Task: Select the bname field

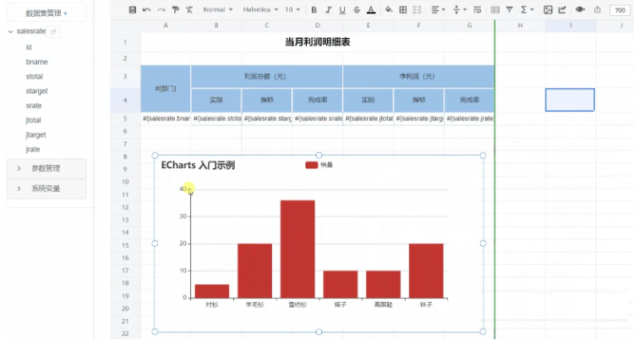Action: [x=37, y=62]
